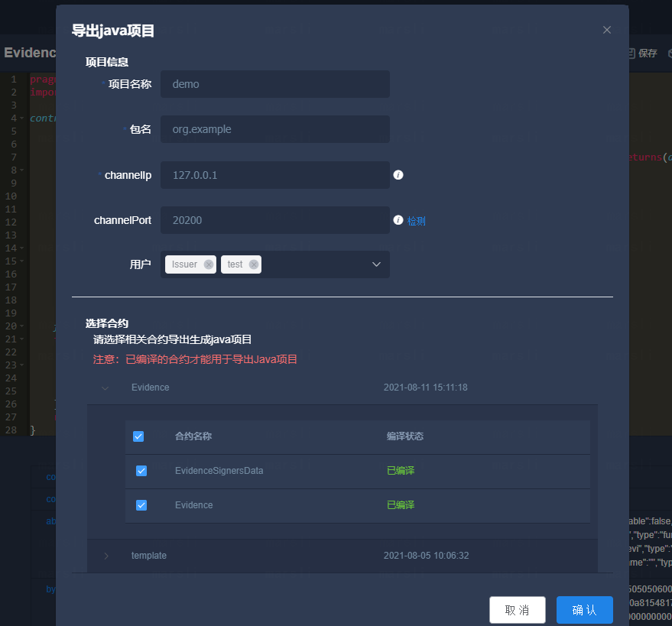Click the 包名 package name field
Image resolution: width=672 pixels, height=626 pixels.
click(275, 129)
